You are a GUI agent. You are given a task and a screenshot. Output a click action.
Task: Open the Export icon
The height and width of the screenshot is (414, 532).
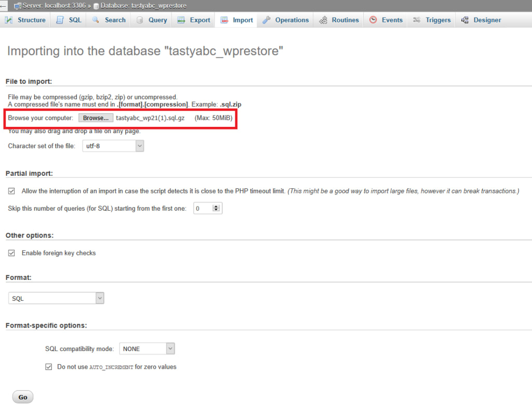point(180,20)
